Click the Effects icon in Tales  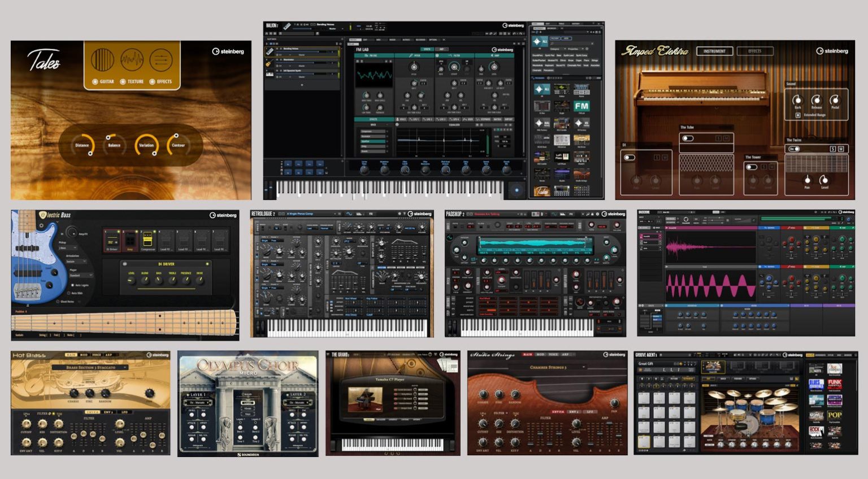(x=161, y=60)
